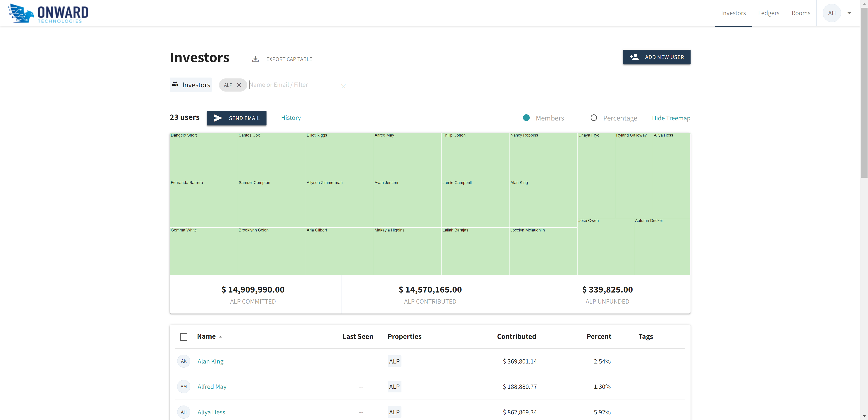Select Gemma White treemap tile
This screenshot has width=868, height=420.
coord(203,251)
